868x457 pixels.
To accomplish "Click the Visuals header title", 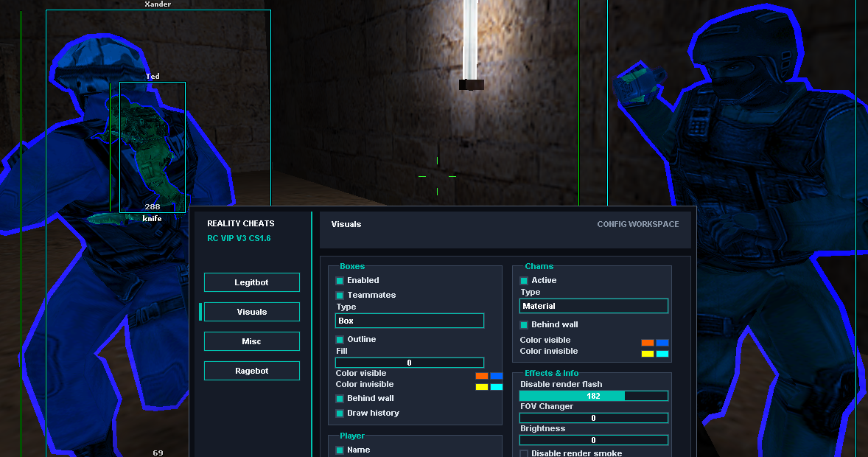I will [346, 224].
